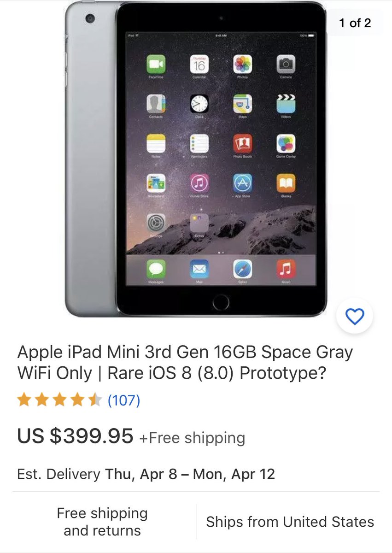Tap the iBooks icon on iPad image

286,183
